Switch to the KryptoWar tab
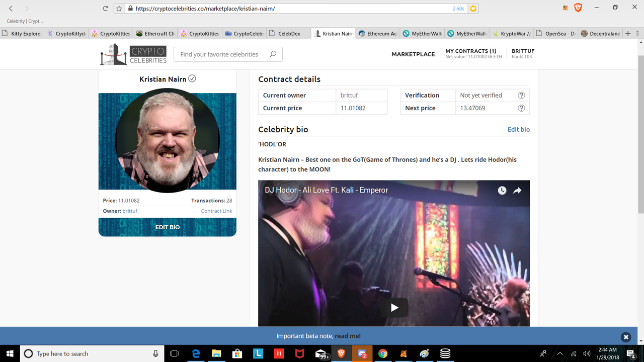The width and height of the screenshot is (644, 362). (x=511, y=34)
